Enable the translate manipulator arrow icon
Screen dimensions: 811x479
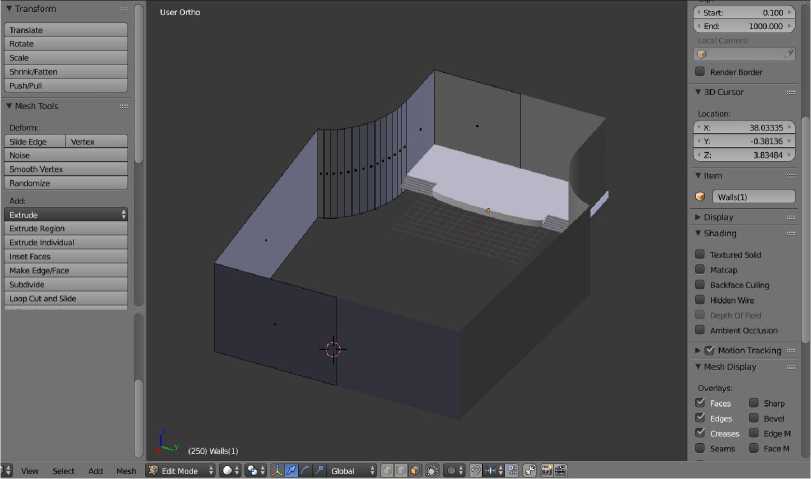pos(291,470)
